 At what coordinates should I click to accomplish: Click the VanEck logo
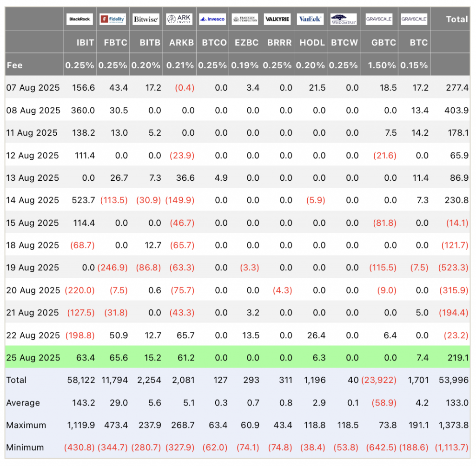click(310, 19)
